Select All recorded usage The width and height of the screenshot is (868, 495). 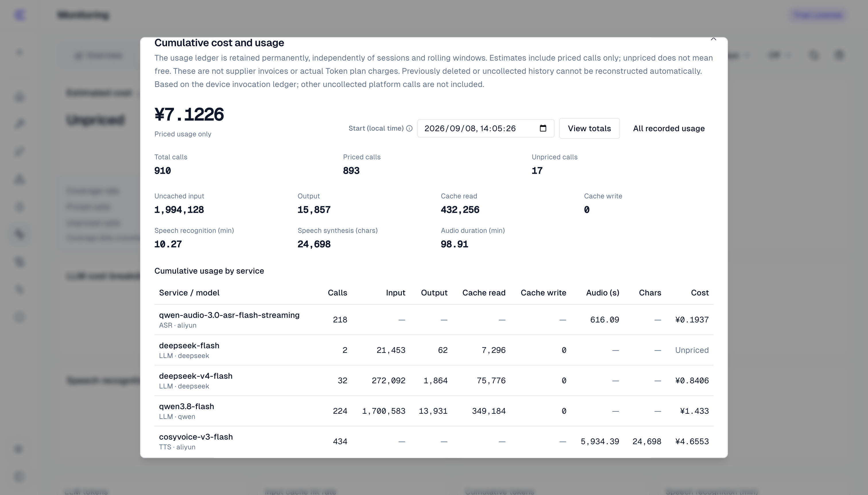pyautogui.click(x=669, y=129)
